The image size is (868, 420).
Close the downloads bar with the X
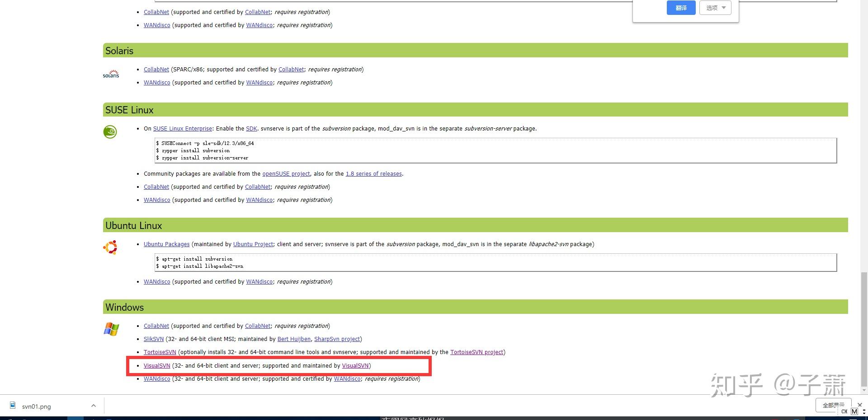tap(859, 405)
